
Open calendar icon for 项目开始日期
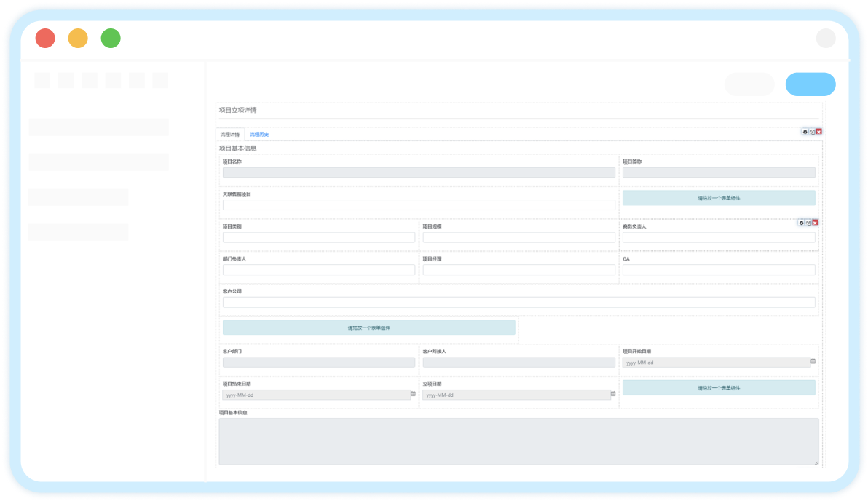[x=813, y=362]
